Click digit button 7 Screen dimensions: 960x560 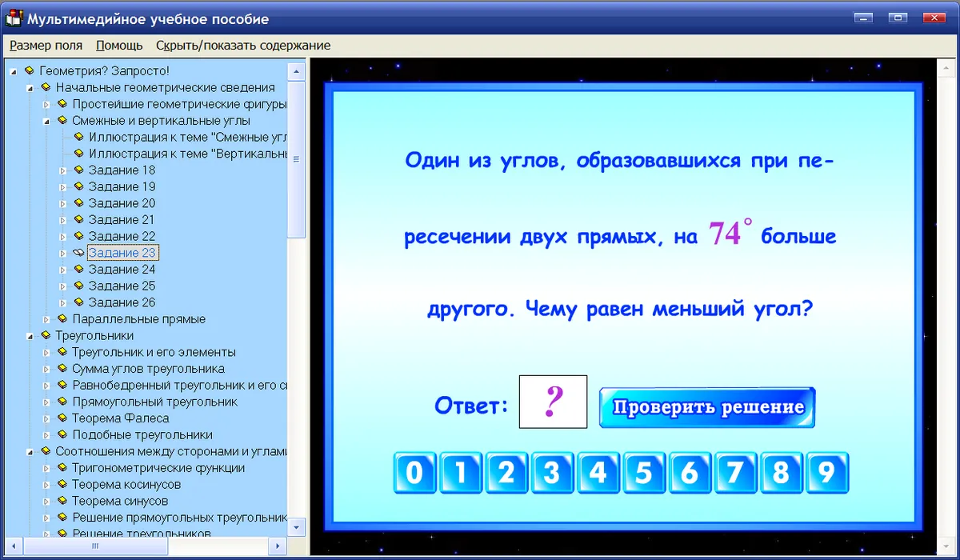[x=735, y=474]
